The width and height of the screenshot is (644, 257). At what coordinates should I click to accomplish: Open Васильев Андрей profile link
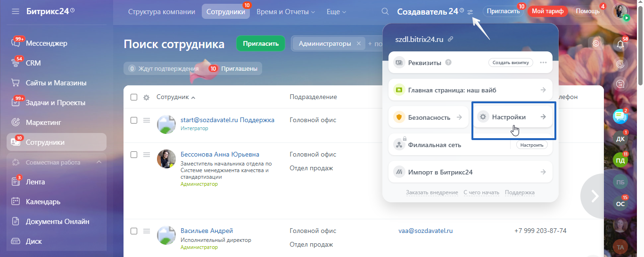tap(206, 231)
